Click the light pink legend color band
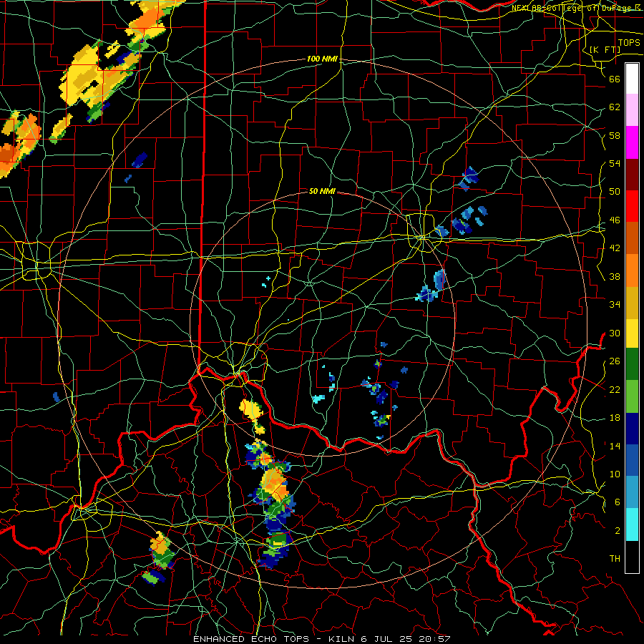 coord(632,109)
